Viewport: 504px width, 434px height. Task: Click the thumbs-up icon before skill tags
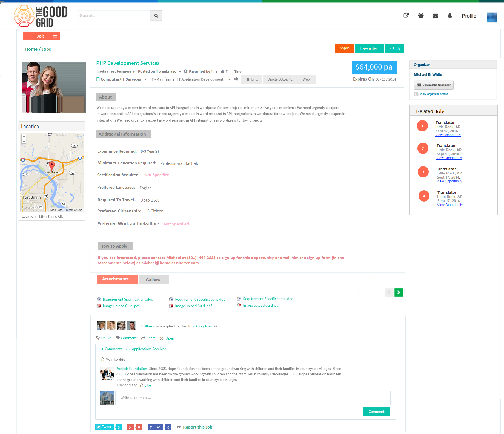coord(236,79)
